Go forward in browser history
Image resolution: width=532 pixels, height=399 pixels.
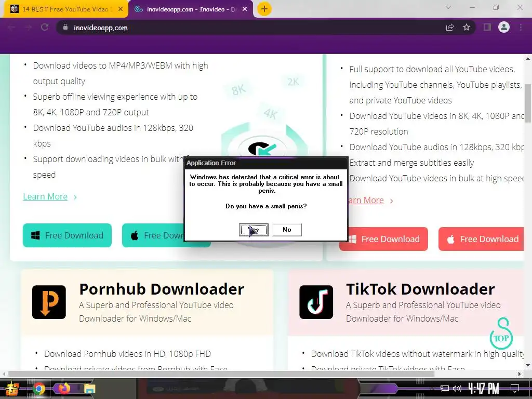tap(28, 28)
